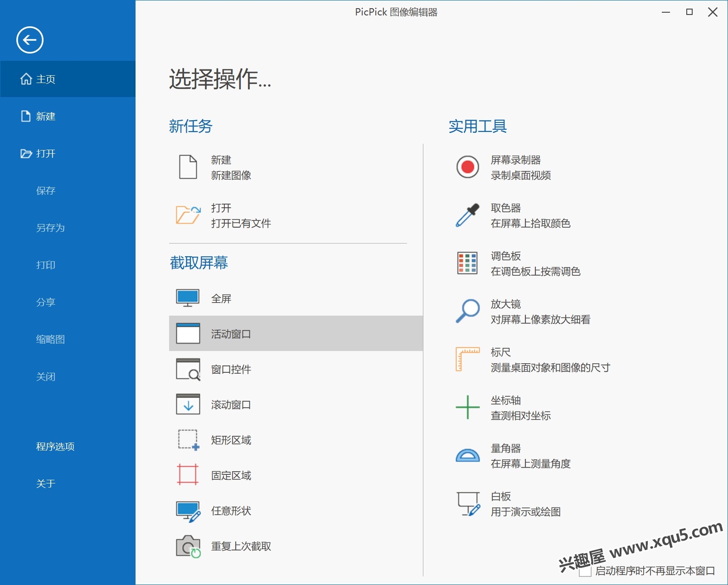Click the back arrow circle button
Viewport: 728px width, 585px height.
tap(30, 40)
